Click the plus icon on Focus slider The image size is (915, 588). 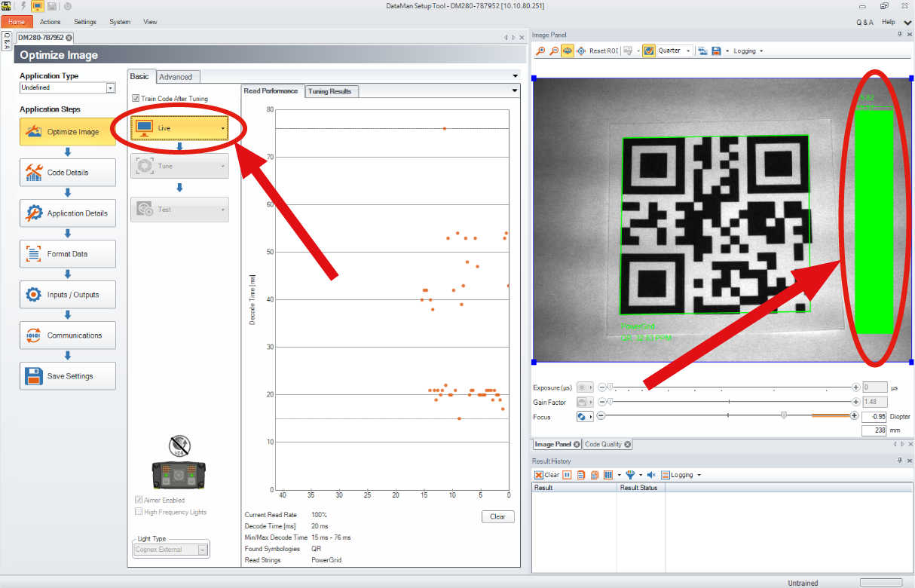855,416
